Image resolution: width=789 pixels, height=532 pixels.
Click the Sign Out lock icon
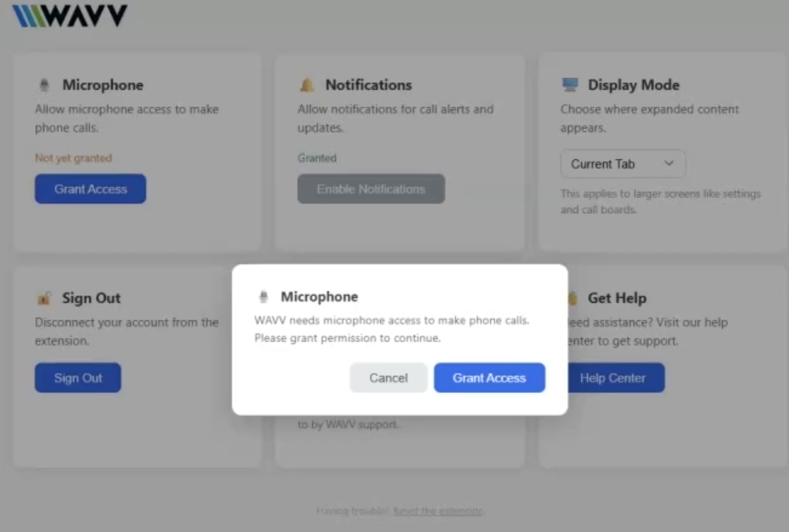(x=44, y=298)
